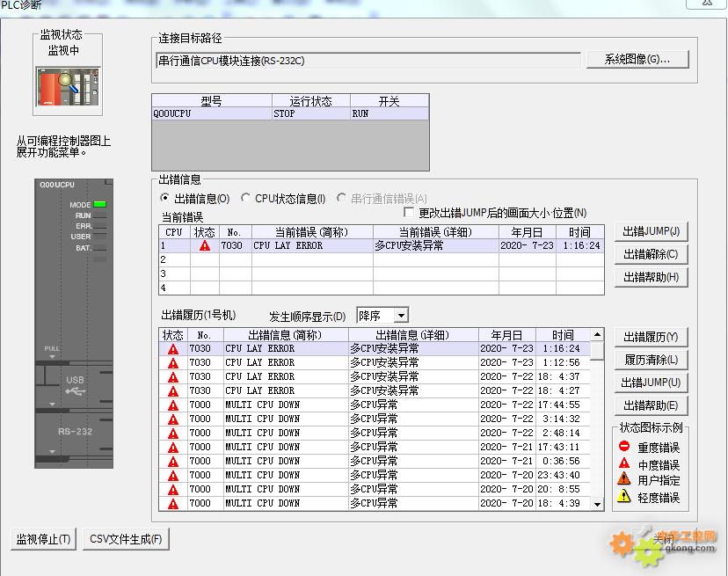Open the 发生顺序显示 降序 dropdown

click(x=401, y=316)
